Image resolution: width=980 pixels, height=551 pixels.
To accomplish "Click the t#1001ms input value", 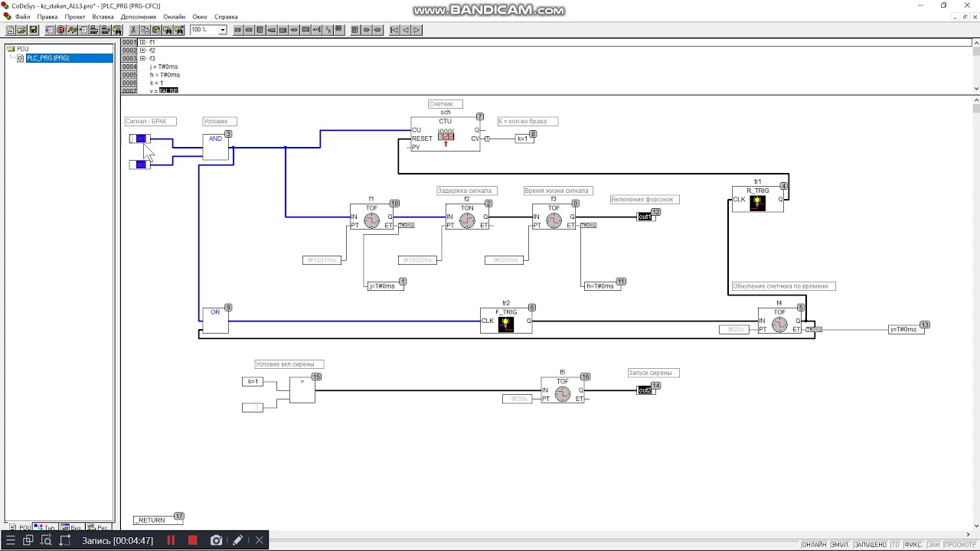I will click(322, 260).
